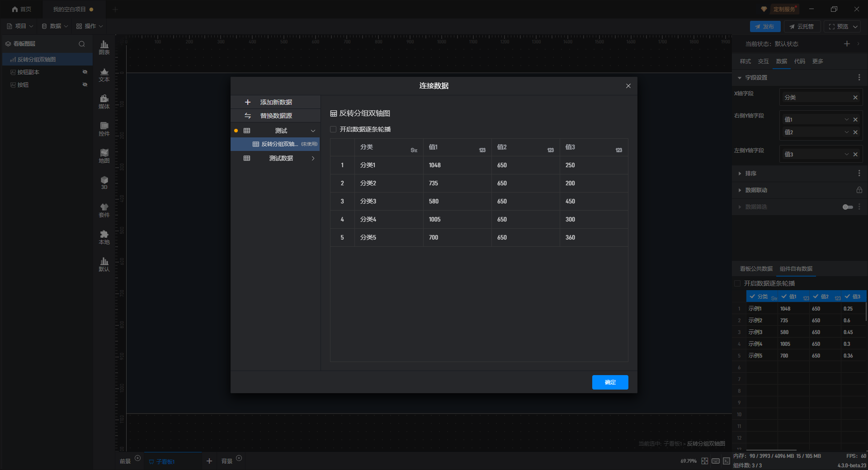
Task: Toggle visibility of 按钮副本 layer
Action: [x=85, y=72]
